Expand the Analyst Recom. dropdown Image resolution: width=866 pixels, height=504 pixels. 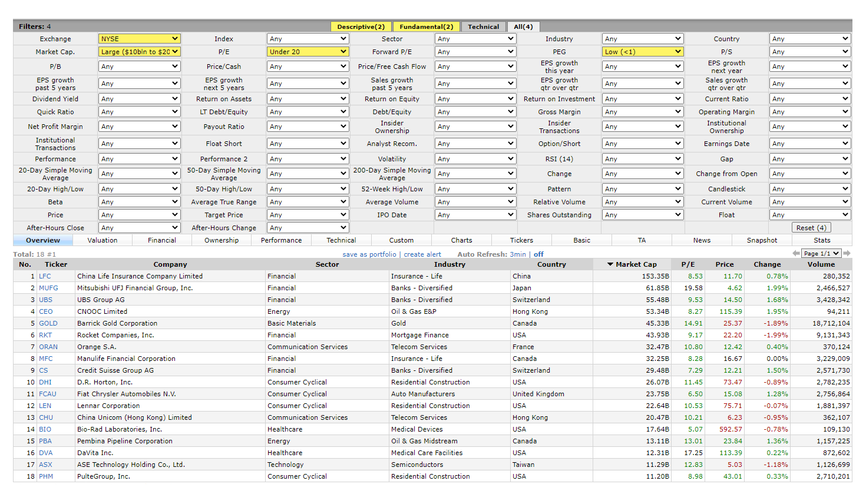point(475,144)
